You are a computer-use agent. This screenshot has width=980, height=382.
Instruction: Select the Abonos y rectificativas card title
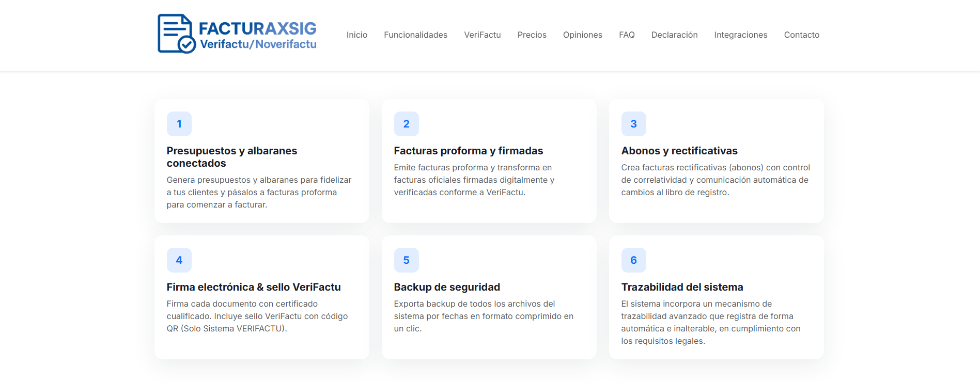[x=679, y=151]
